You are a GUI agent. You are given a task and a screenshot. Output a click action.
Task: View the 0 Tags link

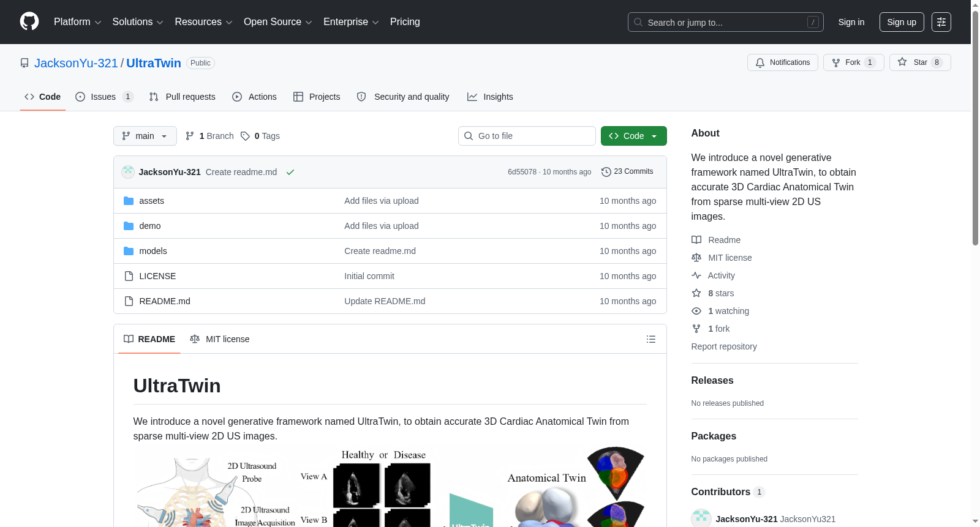pyautogui.click(x=260, y=136)
